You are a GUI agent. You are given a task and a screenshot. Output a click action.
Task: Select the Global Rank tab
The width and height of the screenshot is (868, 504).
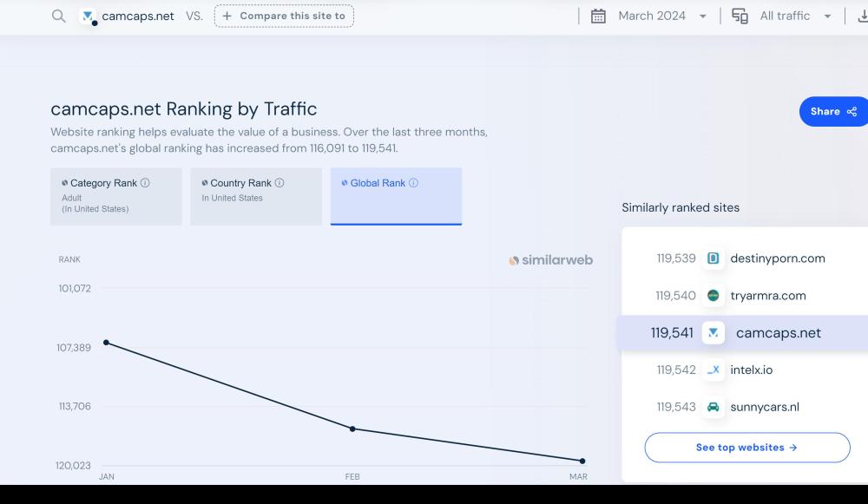[396, 196]
